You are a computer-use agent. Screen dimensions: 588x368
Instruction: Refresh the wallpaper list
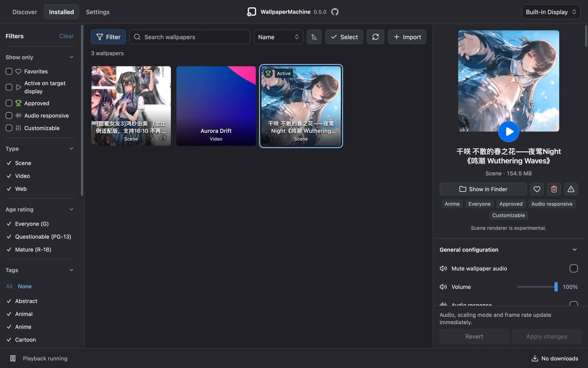(x=375, y=37)
